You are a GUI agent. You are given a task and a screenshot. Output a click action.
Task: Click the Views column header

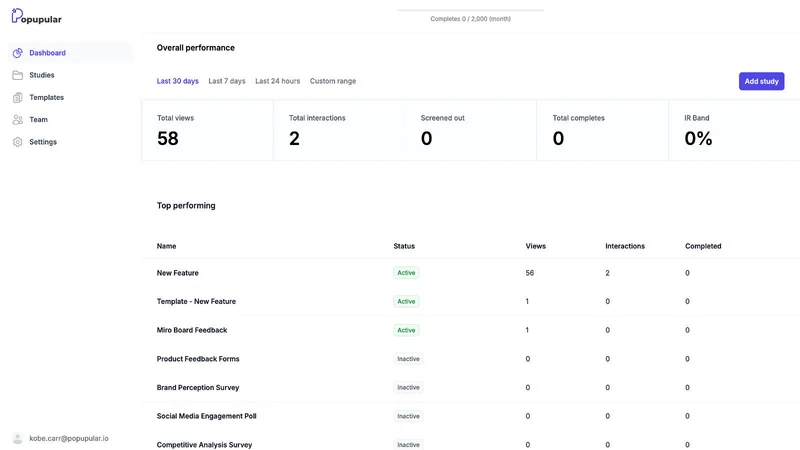click(536, 246)
